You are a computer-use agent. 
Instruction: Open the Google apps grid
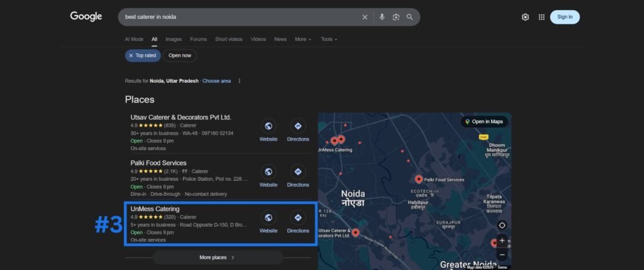tap(541, 17)
